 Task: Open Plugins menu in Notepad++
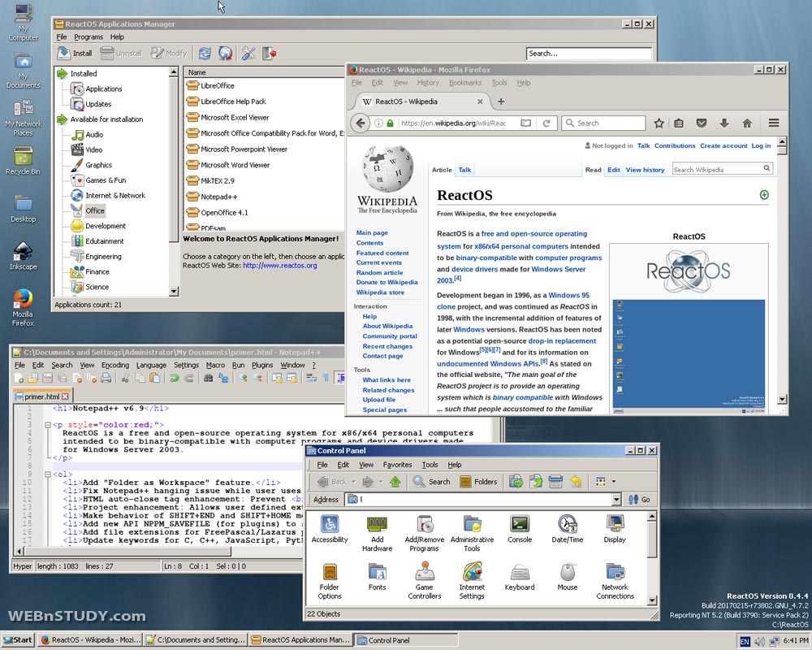(262, 365)
